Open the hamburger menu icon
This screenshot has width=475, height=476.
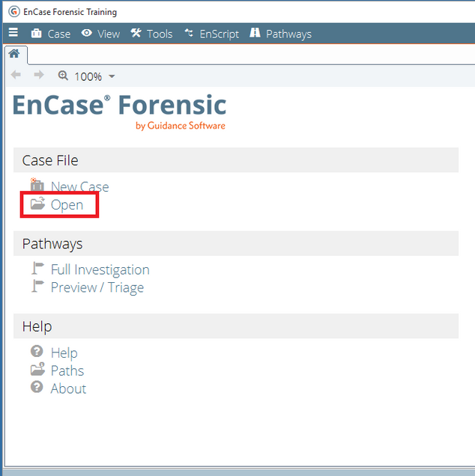tap(13, 34)
